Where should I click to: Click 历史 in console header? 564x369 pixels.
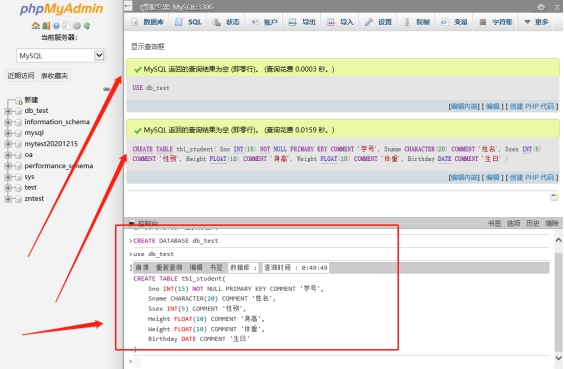[x=533, y=223]
